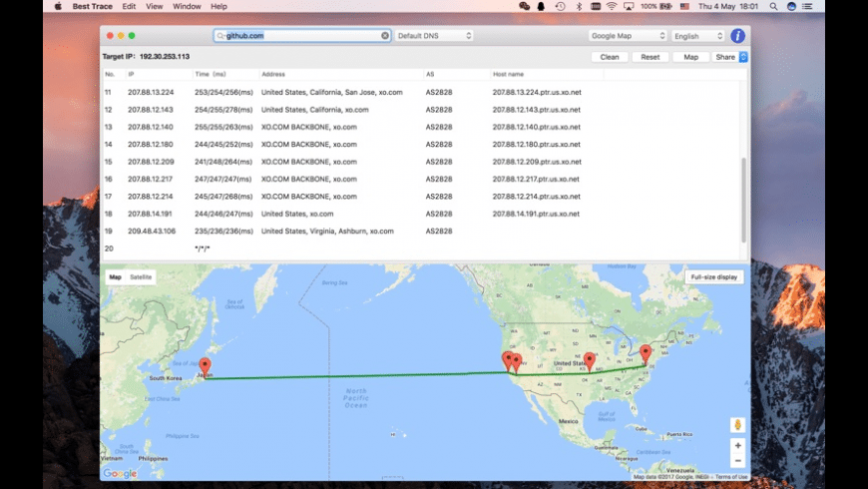Click the Clean button
The image size is (868, 489).
pos(610,57)
